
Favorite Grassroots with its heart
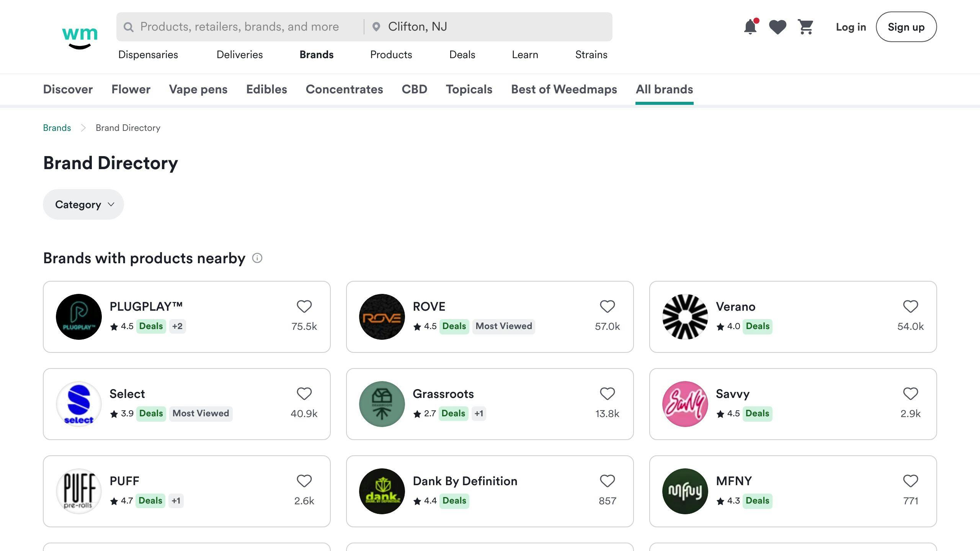608,394
